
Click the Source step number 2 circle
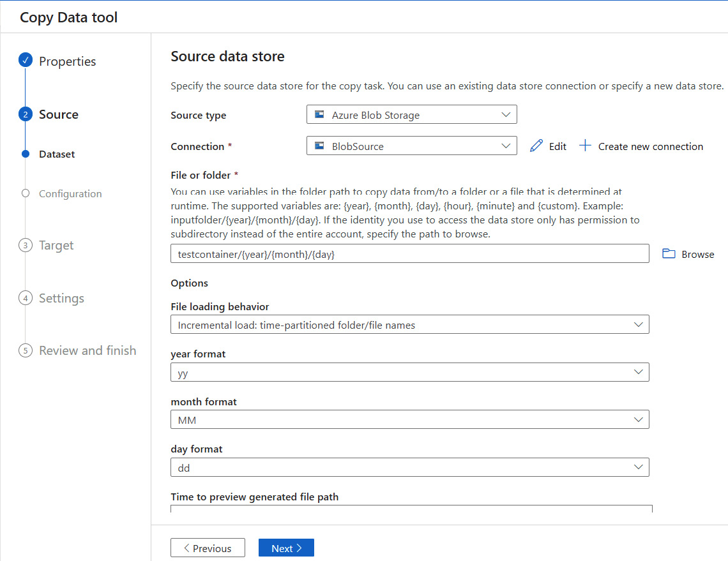[26, 114]
